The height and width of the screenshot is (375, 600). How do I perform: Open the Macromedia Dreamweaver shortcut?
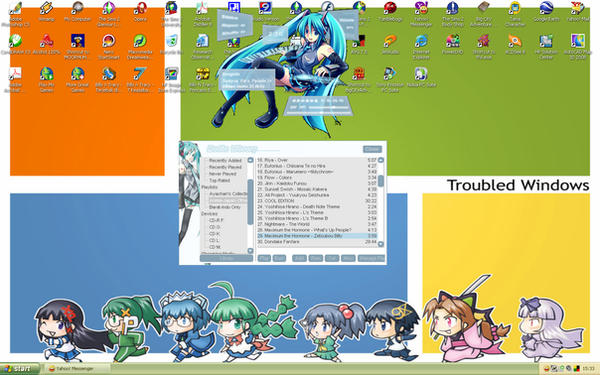[x=140, y=47]
